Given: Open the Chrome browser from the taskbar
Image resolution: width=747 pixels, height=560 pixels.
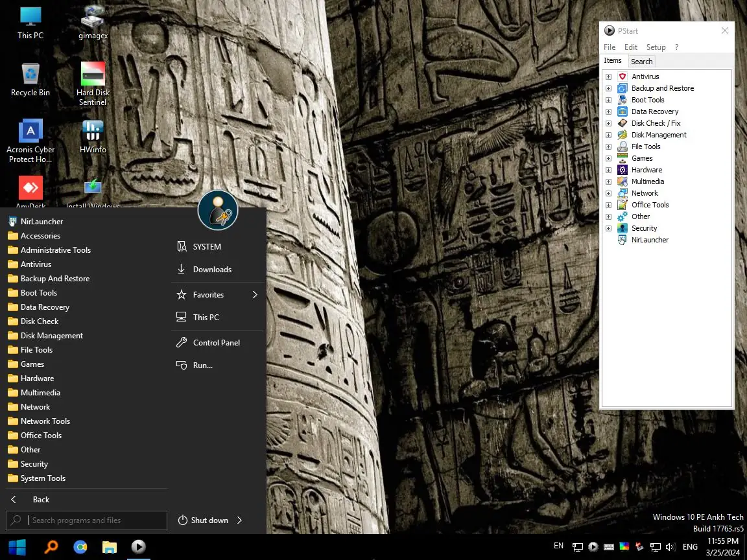Looking at the screenshot, I should pyautogui.click(x=80, y=547).
